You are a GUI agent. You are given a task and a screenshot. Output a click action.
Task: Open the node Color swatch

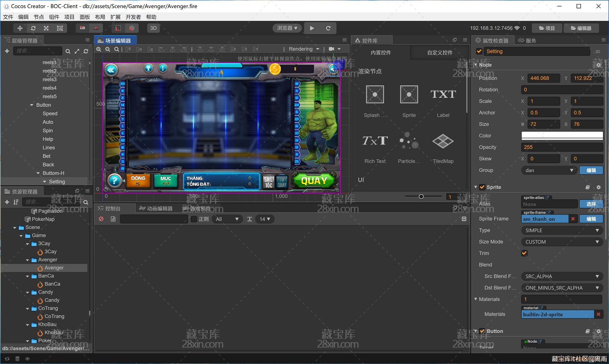[x=562, y=135]
